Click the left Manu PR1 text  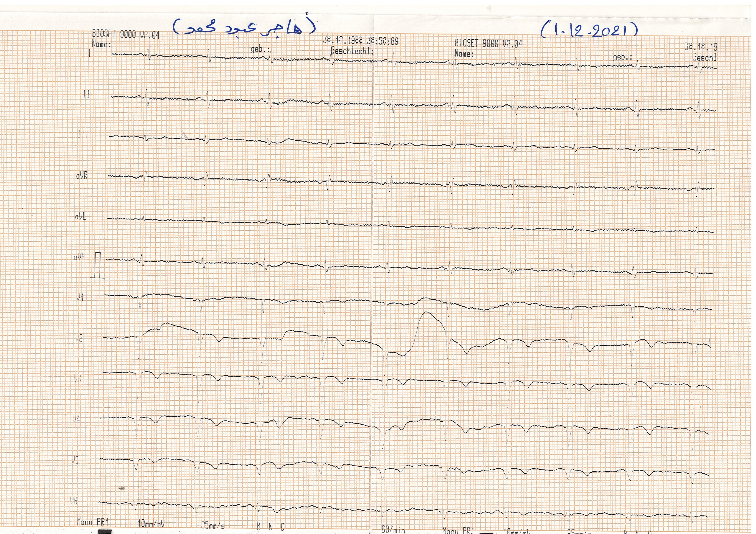92,522
